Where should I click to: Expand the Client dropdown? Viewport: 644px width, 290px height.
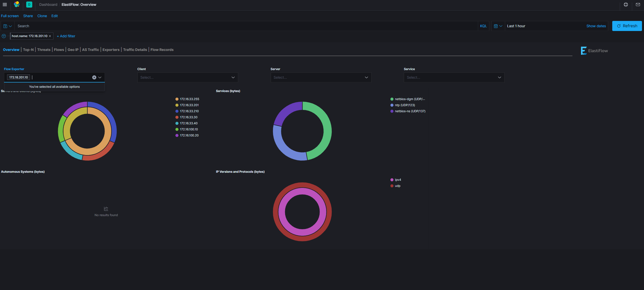tap(188, 77)
